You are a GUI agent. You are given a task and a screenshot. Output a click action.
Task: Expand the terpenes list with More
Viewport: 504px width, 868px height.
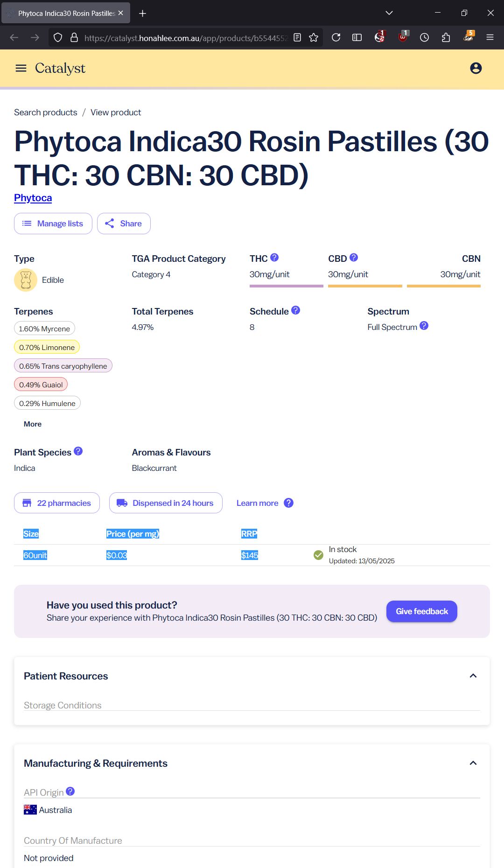(x=33, y=424)
